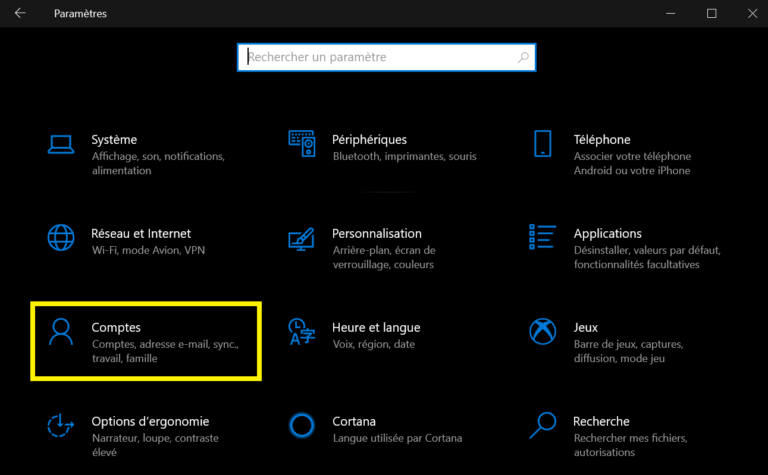768x475 pixels.
Task: Click 'Voix, région, date' description
Action: 374,344
